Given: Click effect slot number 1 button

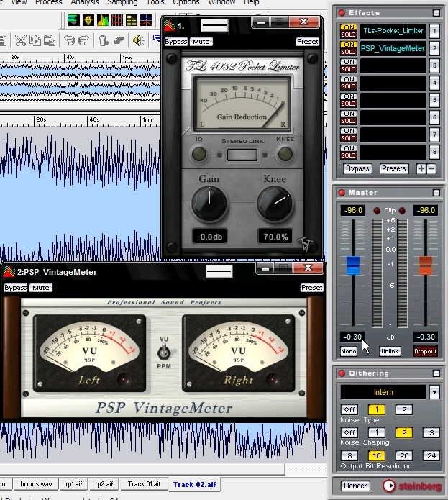Looking at the screenshot, I should 434,31.
